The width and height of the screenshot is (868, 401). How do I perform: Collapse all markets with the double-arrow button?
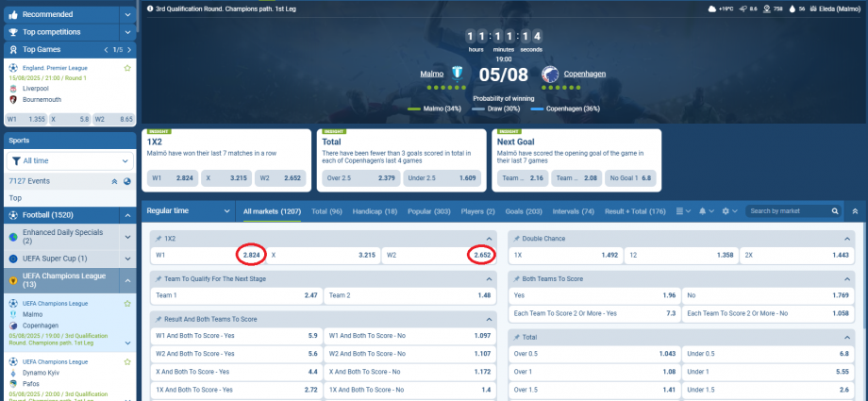[856, 211]
